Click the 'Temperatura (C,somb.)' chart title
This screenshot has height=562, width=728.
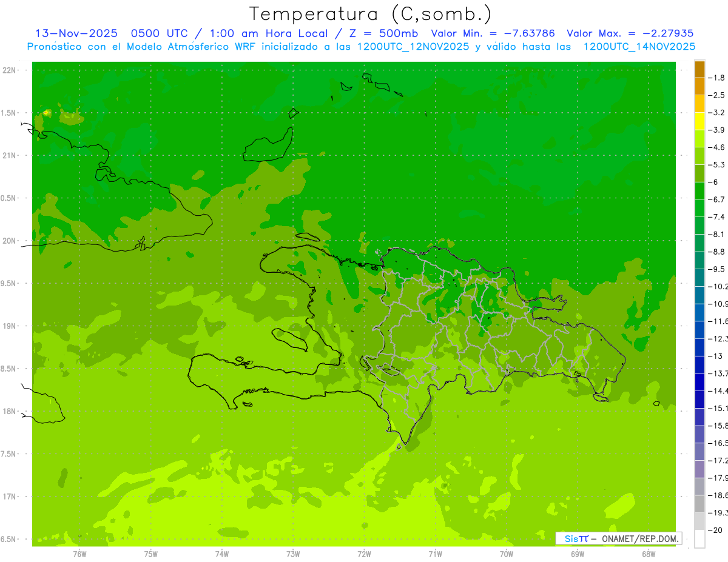point(371,14)
